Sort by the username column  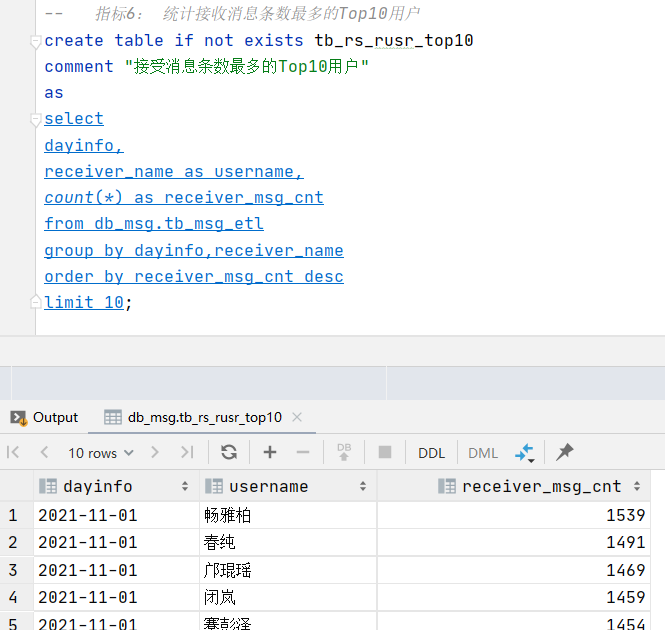click(363, 486)
